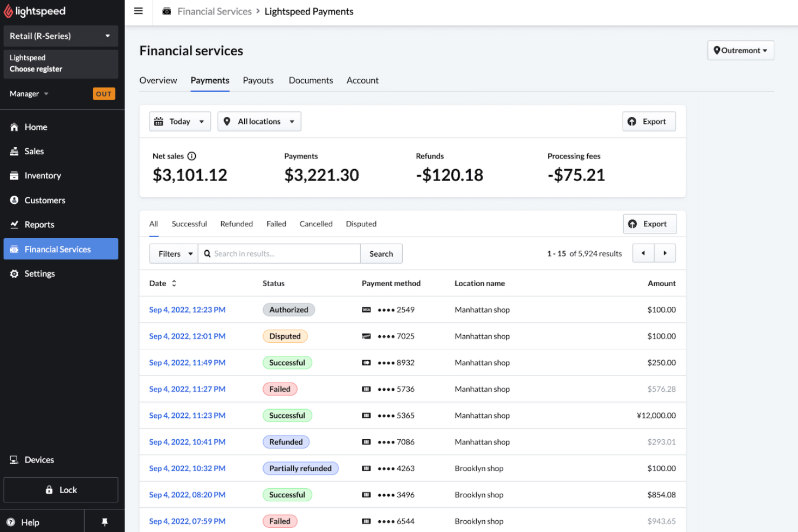Open the Today date range dropdown

pyautogui.click(x=180, y=121)
